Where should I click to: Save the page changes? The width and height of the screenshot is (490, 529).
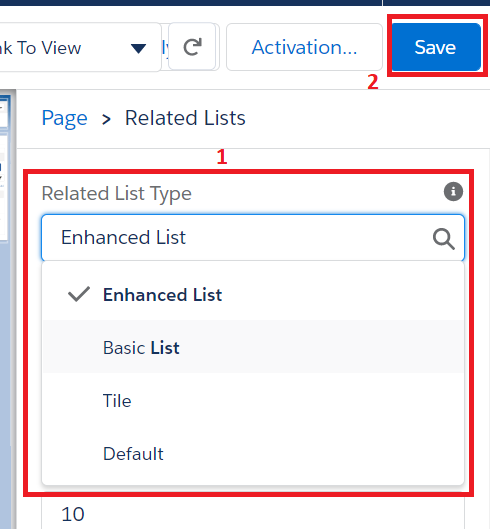click(x=436, y=47)
